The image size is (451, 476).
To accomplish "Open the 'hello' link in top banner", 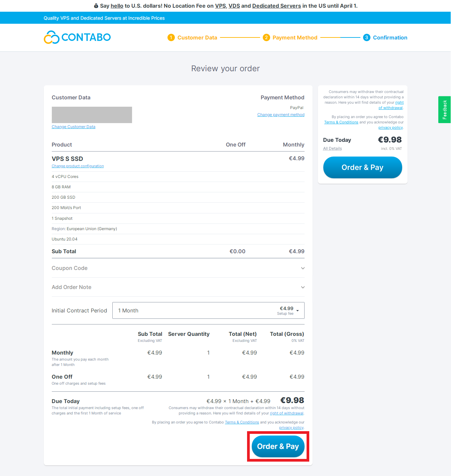I will [117, 6].
